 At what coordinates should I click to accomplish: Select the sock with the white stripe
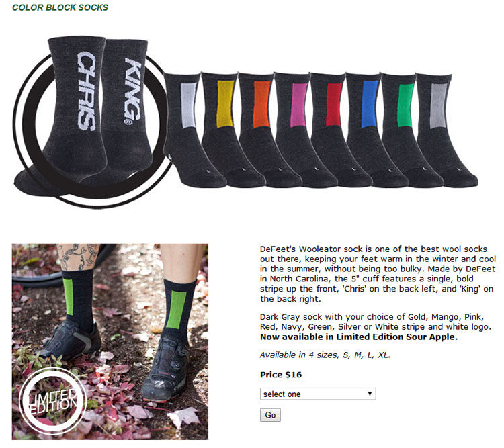tap(189, 128)
